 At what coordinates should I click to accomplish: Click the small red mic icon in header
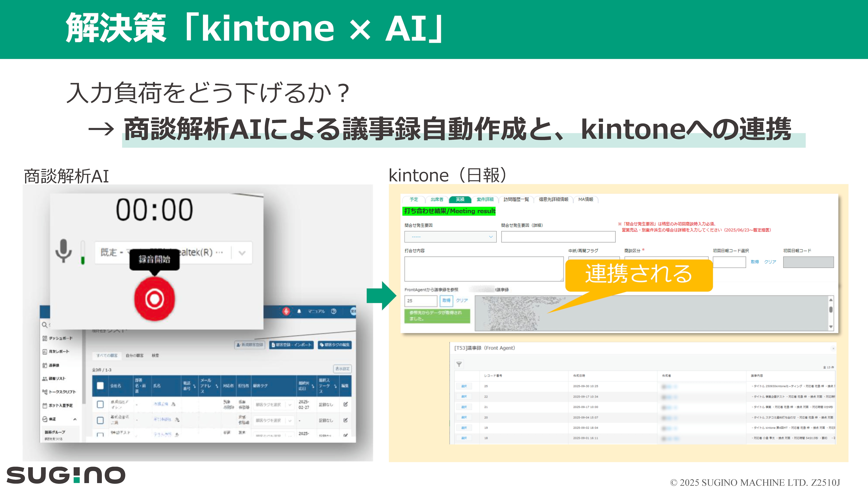coord(286,311)
